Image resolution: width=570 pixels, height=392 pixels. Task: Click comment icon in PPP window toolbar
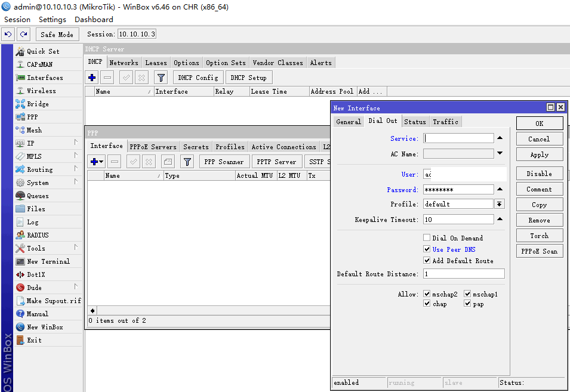pyautogui.click(x=168, y=162)
